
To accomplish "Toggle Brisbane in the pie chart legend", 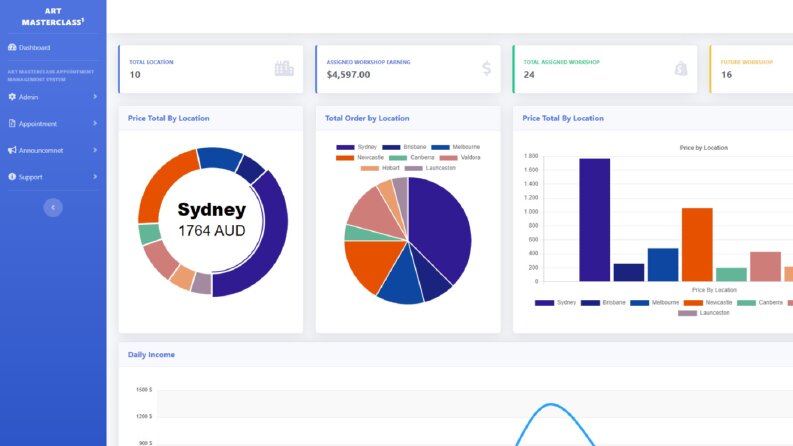I will [404, 147].
